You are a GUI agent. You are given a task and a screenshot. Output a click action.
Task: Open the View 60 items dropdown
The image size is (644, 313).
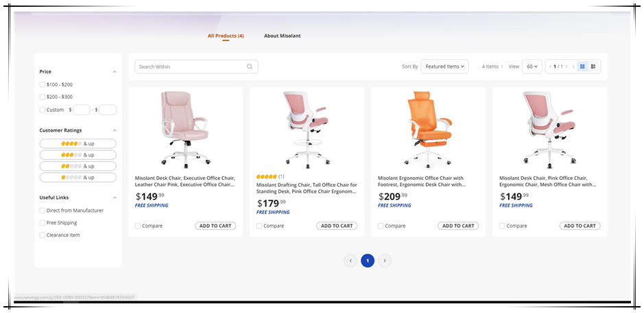point(532,67)
